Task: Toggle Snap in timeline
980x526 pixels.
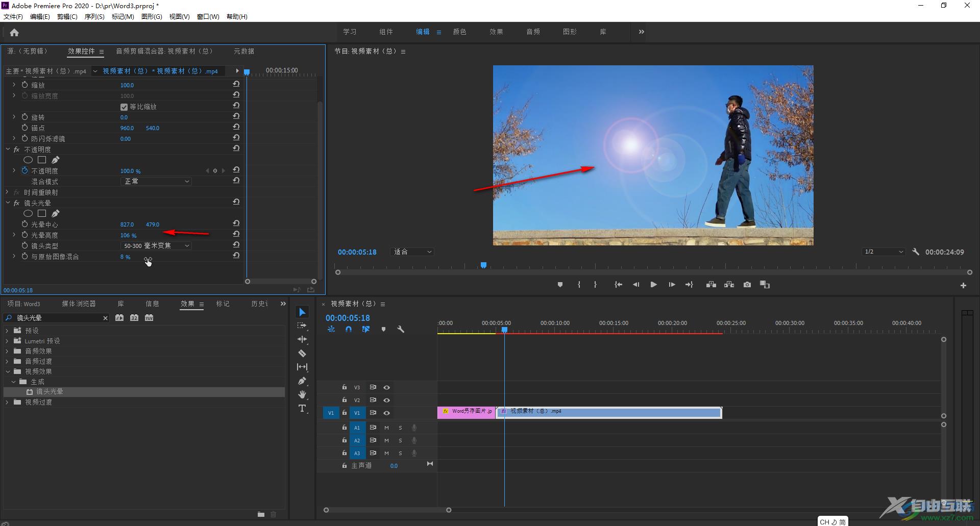Action: pos(349,330)
